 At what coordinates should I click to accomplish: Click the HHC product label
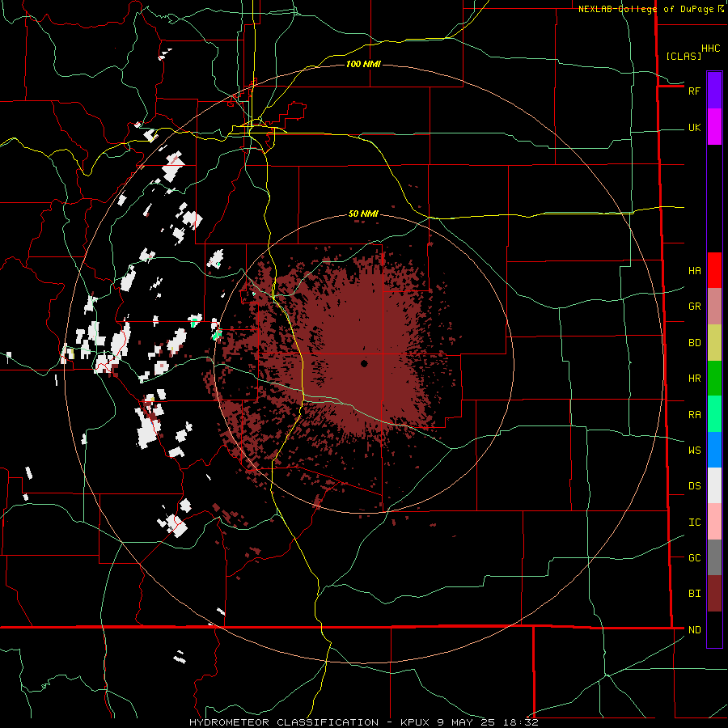[x=711, y=49]
